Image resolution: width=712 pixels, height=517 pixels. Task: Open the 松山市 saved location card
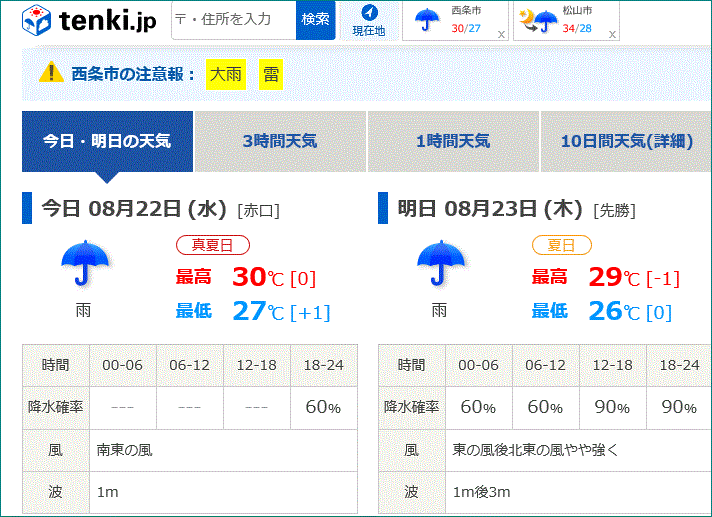point(566,21)
